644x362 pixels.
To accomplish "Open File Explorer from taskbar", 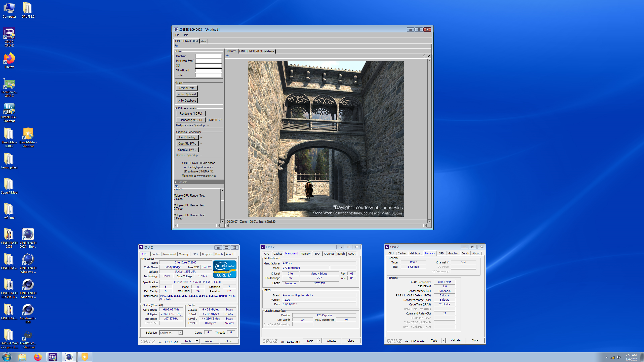I will pos(22,357).
